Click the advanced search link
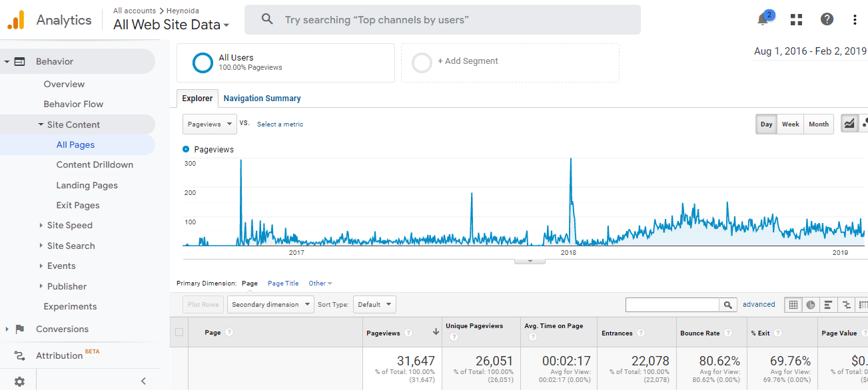 click(x=759, y=304)
